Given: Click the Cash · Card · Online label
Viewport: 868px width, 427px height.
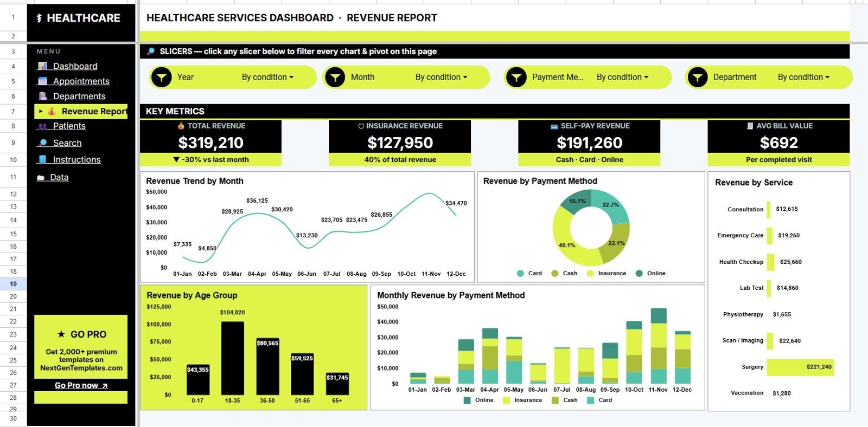Looking at the screenshot, I should (x=590, y=160).
